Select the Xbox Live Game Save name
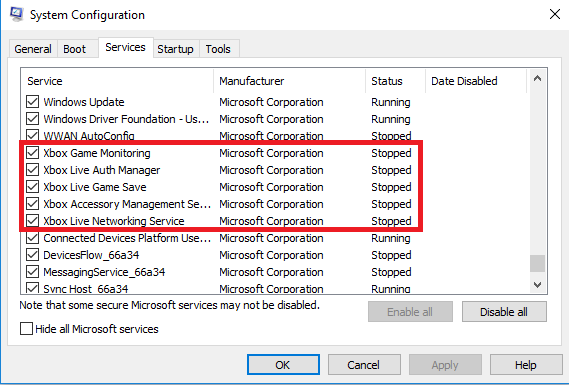Screen dimensions: 569x385 click(x=95, y=187)
